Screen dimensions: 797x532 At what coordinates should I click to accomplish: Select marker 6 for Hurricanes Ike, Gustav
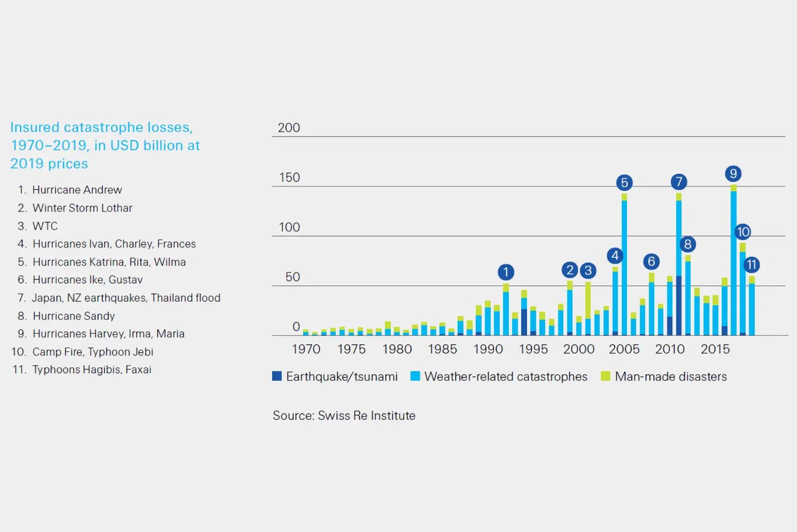tap(651, 261)
